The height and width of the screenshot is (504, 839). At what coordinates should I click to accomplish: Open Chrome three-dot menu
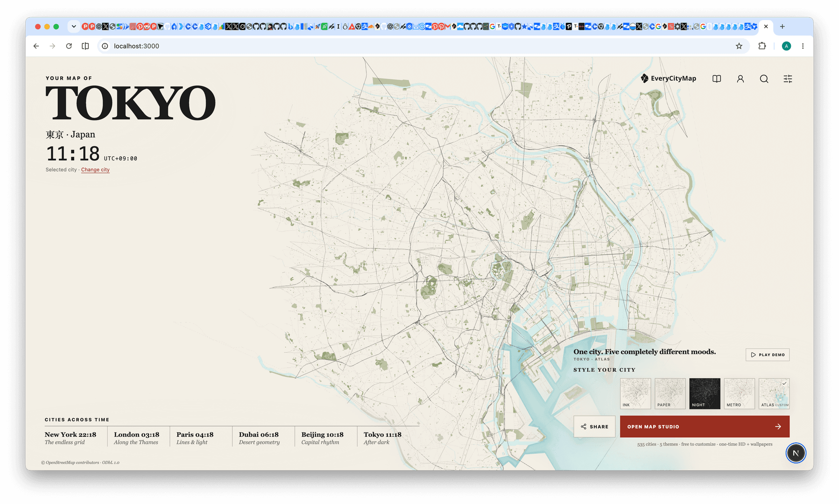803,46
